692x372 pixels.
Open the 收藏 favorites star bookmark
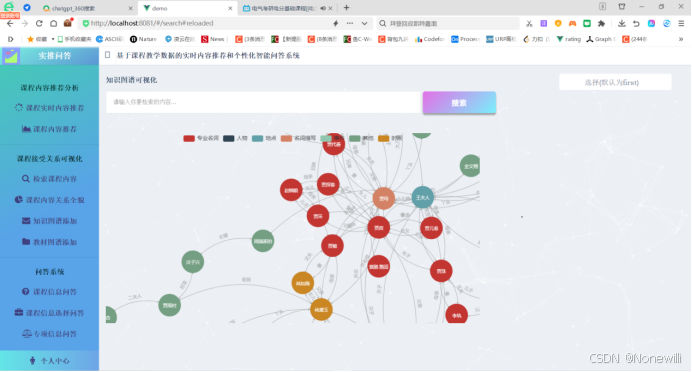37,39
